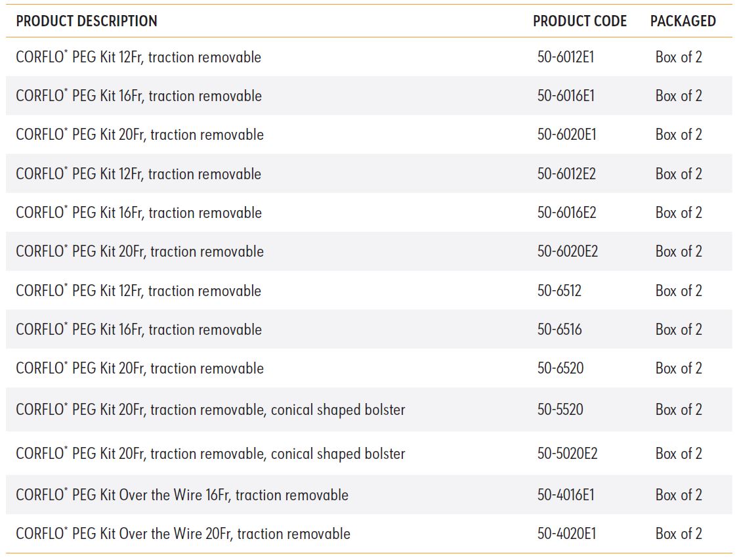Select product code 50-6012E1
This screenshot has height=560, width=739.
pos(566,57)
